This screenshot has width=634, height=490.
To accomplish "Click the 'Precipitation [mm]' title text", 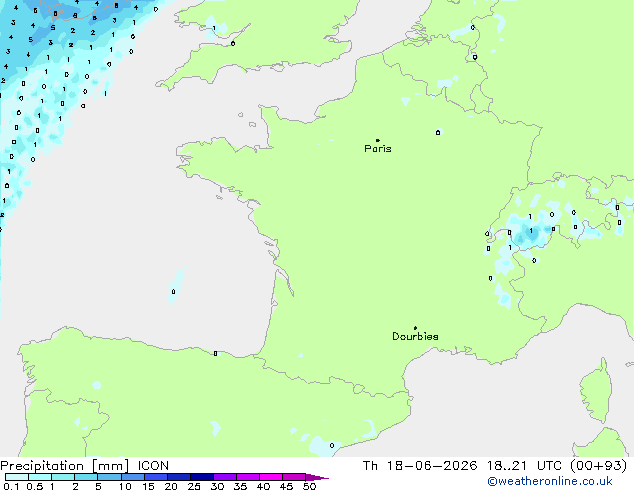I will [x=65, y=466].
